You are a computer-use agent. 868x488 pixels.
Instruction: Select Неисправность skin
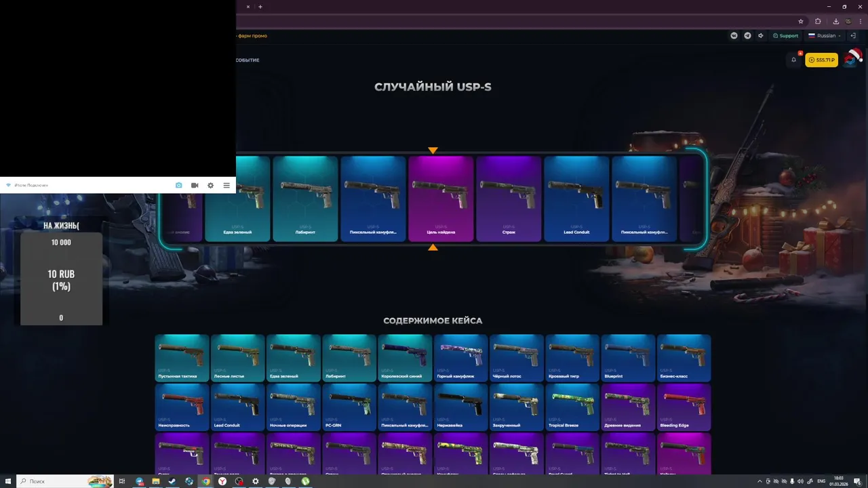point(182,407)
